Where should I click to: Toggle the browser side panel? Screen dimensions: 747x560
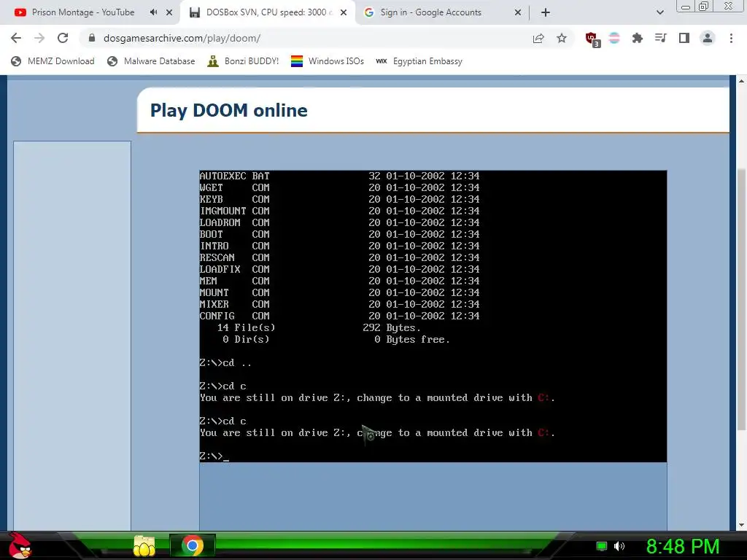[684, 38]
